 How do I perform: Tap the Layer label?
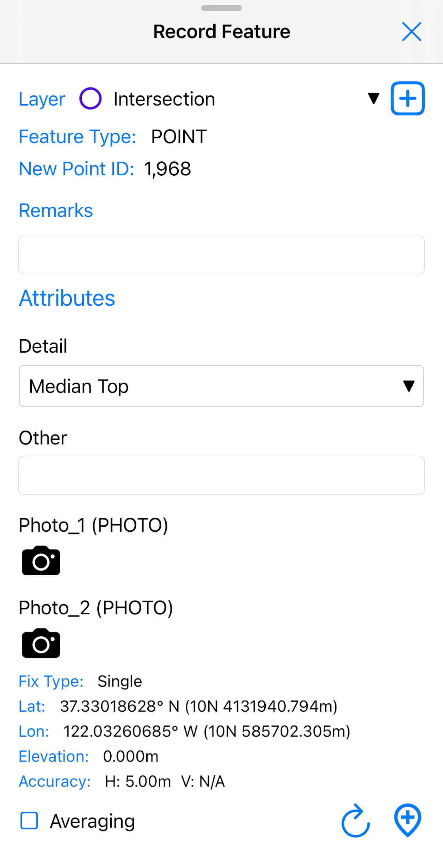pos(42,99)
